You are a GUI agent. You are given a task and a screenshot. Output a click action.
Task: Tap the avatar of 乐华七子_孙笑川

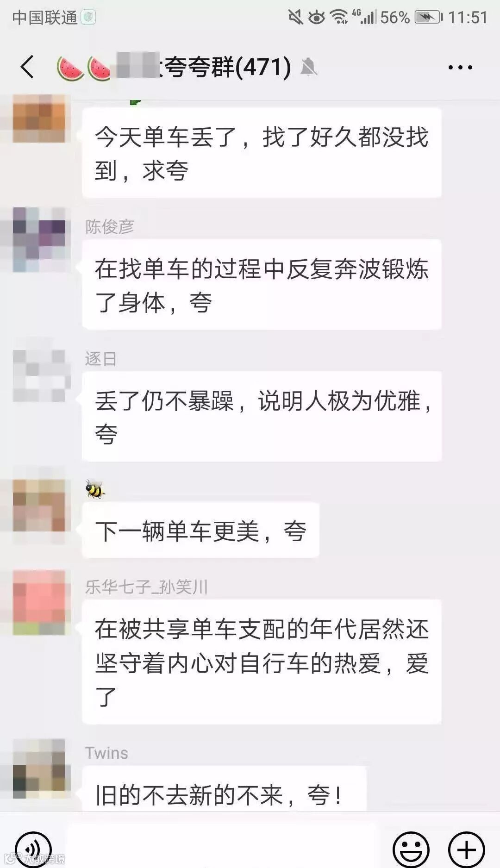pyautogui.click(x=39, y=602)
